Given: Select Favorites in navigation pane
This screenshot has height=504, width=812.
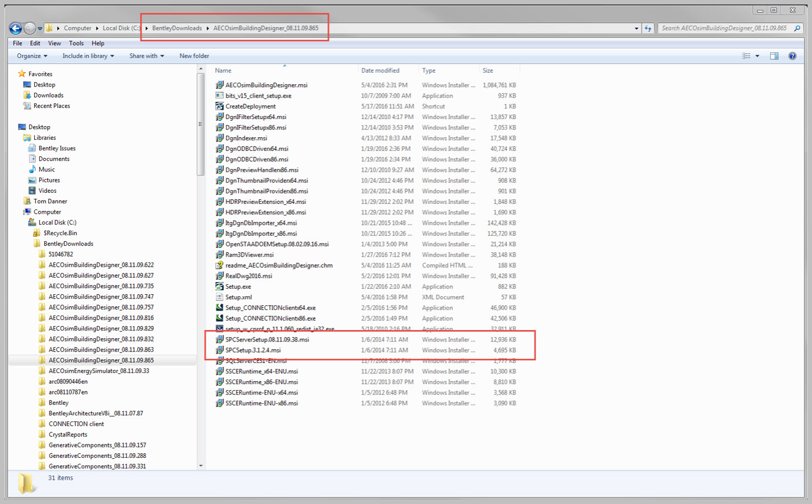Looking at the screenshot, I should pyautogui.click(x=40, y=74).
